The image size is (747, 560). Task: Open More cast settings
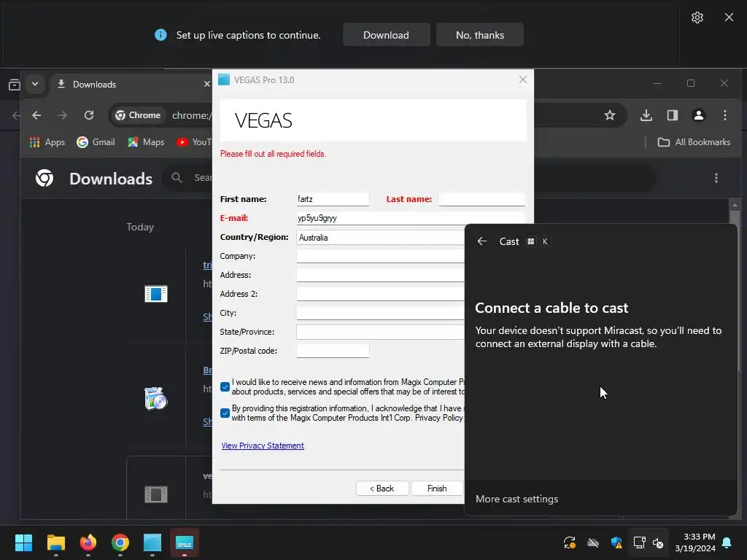pyautogui.click(x=517, y=499)
